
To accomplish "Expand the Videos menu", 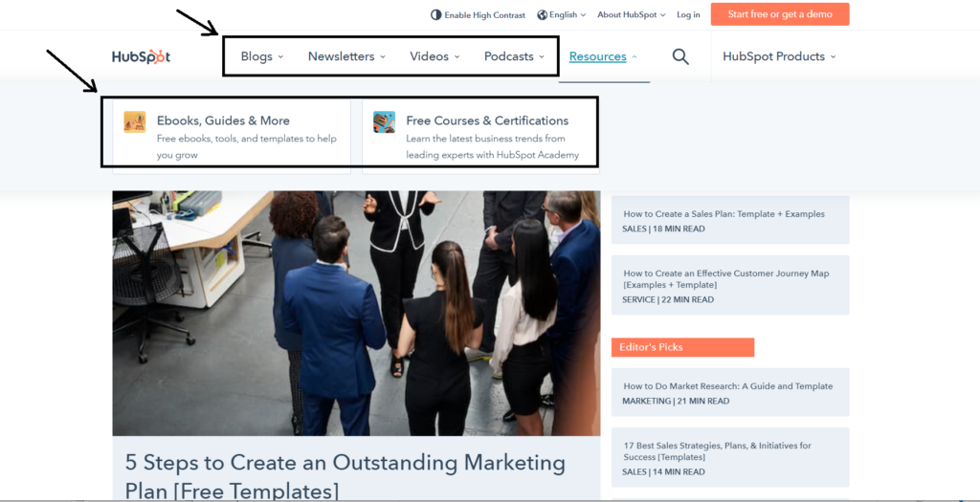I will [434, 56].
